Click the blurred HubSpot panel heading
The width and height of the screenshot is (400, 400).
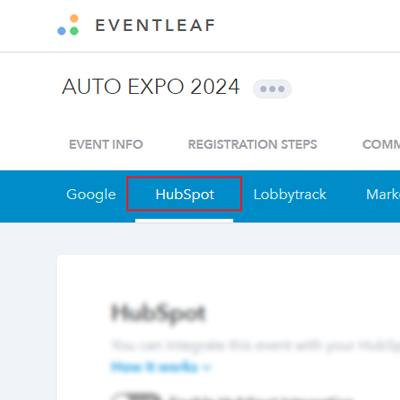[x=158, y=313]
